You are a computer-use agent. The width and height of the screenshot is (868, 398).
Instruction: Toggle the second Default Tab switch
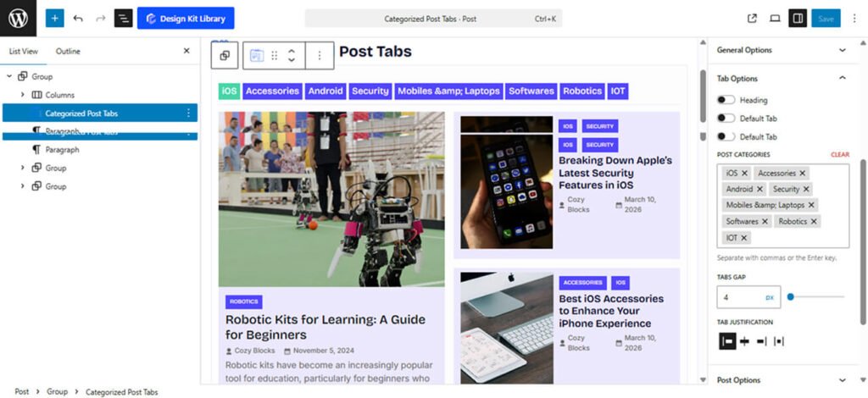[726, 136]
